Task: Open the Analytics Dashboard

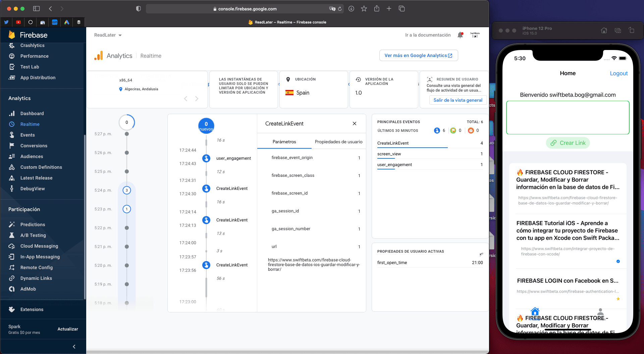Action: [32, 113]
